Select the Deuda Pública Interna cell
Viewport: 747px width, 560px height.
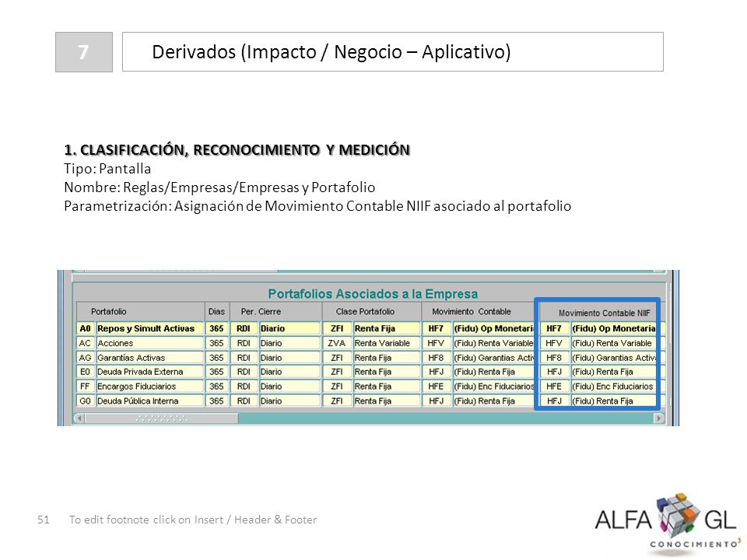pyautogui.click(x=149, y=401)
